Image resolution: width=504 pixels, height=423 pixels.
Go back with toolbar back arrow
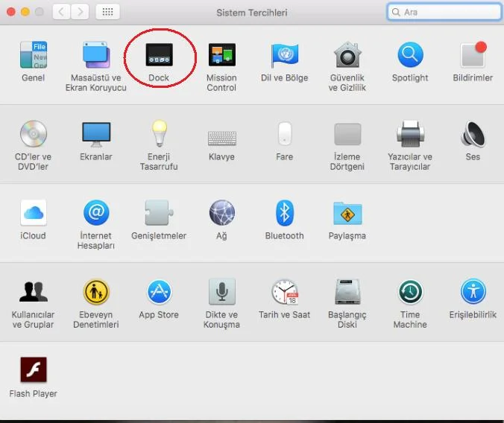click(61, 12)
